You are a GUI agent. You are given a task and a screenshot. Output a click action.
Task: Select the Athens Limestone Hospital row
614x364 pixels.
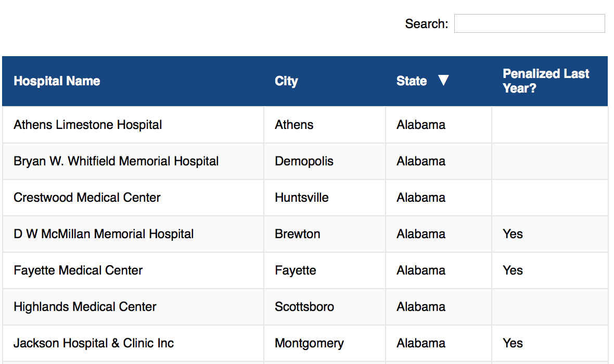88,125
